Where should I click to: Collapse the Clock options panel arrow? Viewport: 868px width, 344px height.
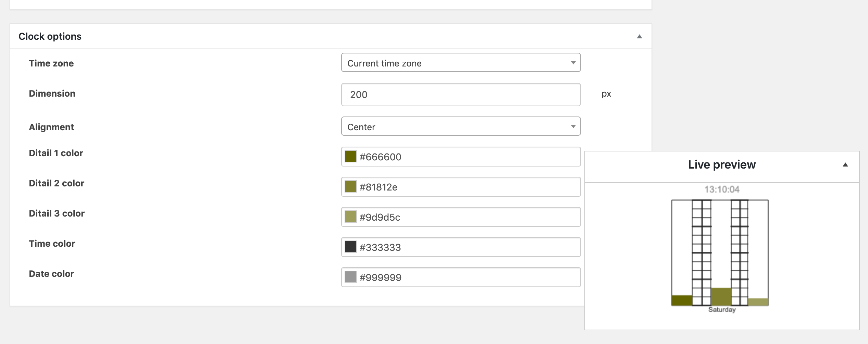[639, 37]
